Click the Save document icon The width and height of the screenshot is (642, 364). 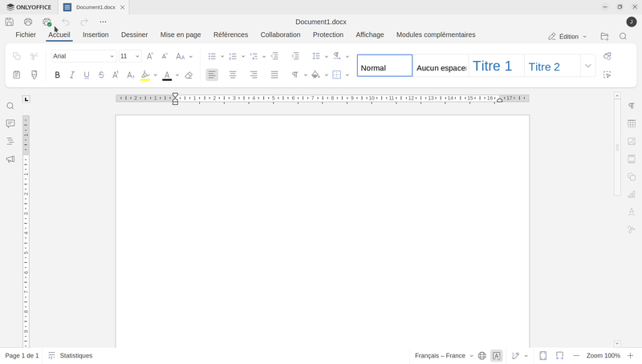click(10, 22)
